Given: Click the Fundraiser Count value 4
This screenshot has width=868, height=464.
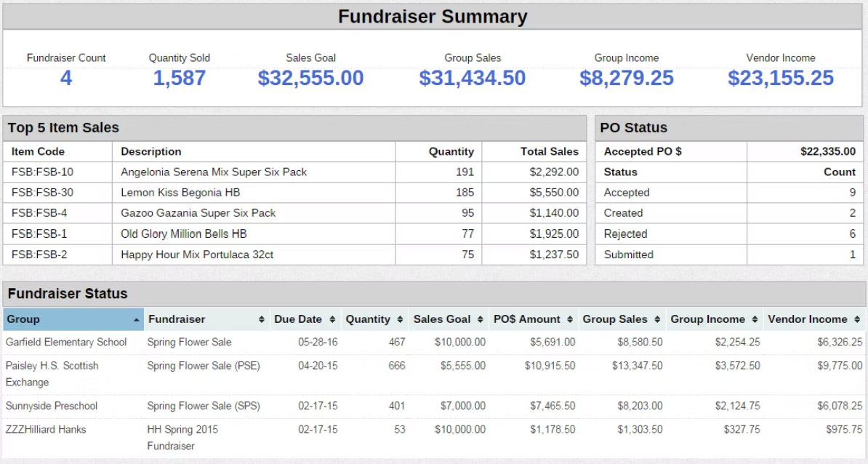Looking at the screenshot, I should [66, 79].
